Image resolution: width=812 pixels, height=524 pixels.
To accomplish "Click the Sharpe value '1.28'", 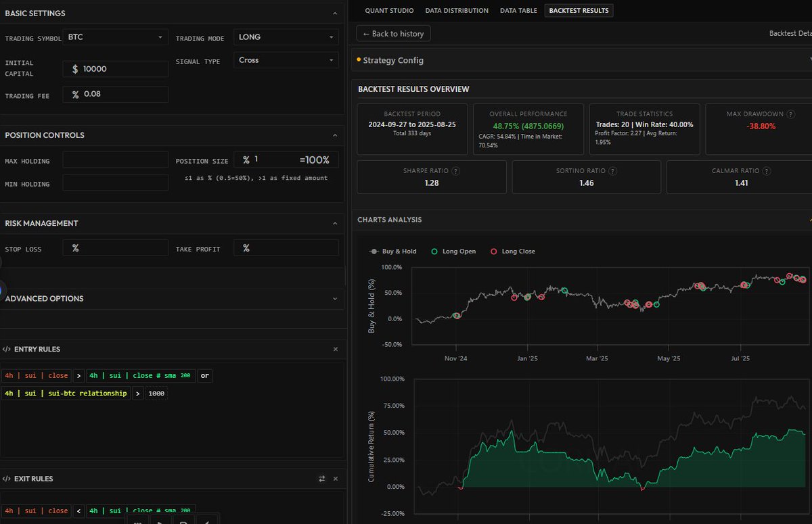I will coord(431,183).
